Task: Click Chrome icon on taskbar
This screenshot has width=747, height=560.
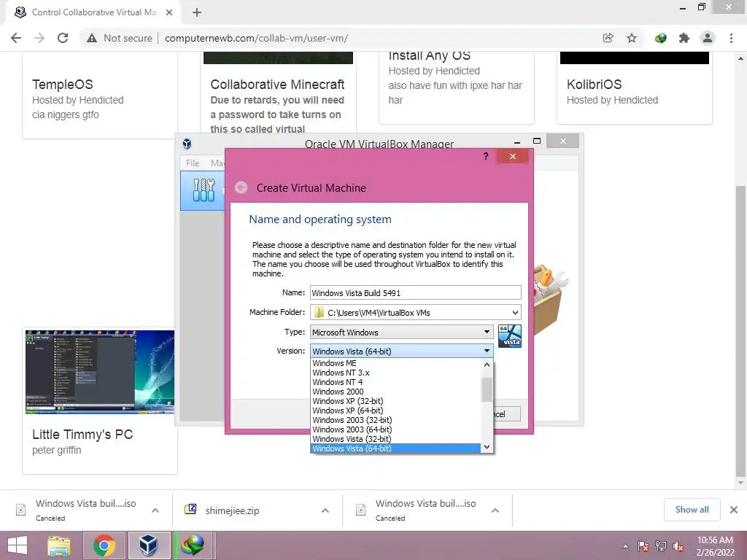Action: tap(104, 545)
